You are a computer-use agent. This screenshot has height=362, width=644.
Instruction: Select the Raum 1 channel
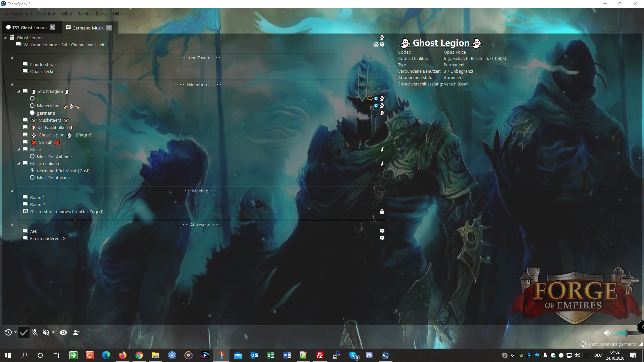click(x=37, y=197)
